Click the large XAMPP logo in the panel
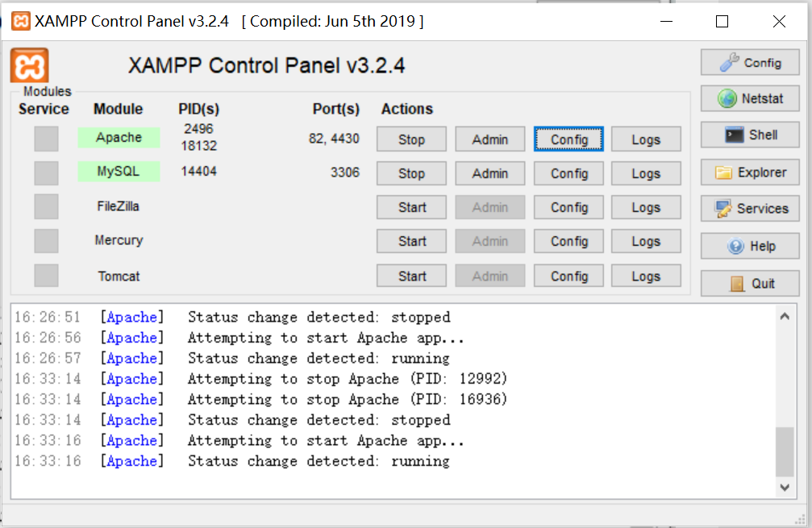812x528 pixels. (30, 65)
